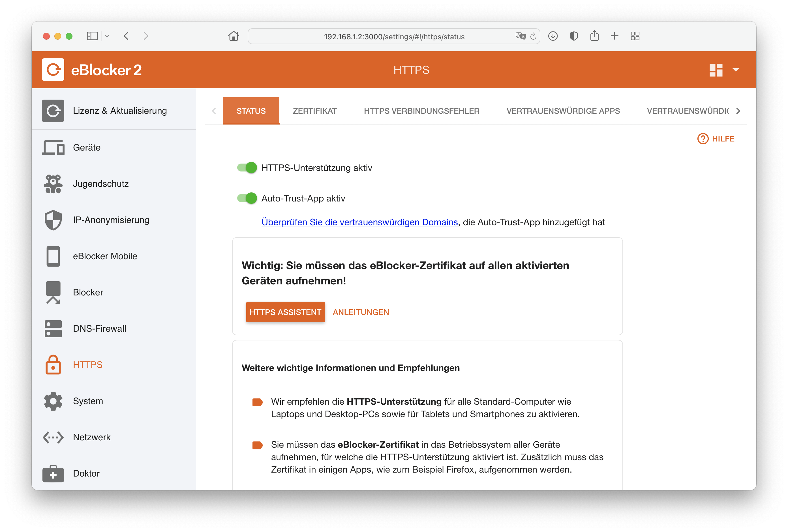Screen dimensions: 788x532
Task: Click the privacy shield icon in toolbar
Action: 573,36
